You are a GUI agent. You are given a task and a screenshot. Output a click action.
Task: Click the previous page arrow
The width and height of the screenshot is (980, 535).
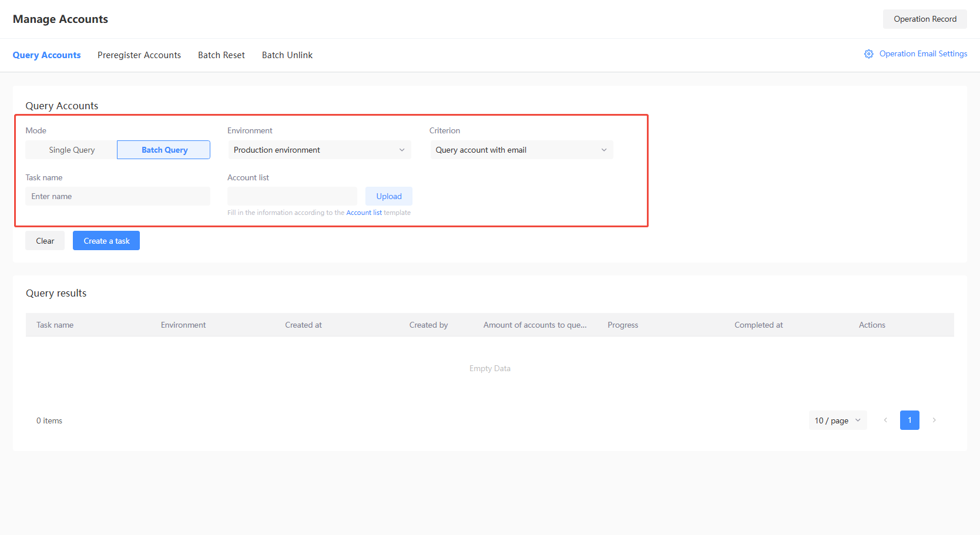(x=885, y=420)
